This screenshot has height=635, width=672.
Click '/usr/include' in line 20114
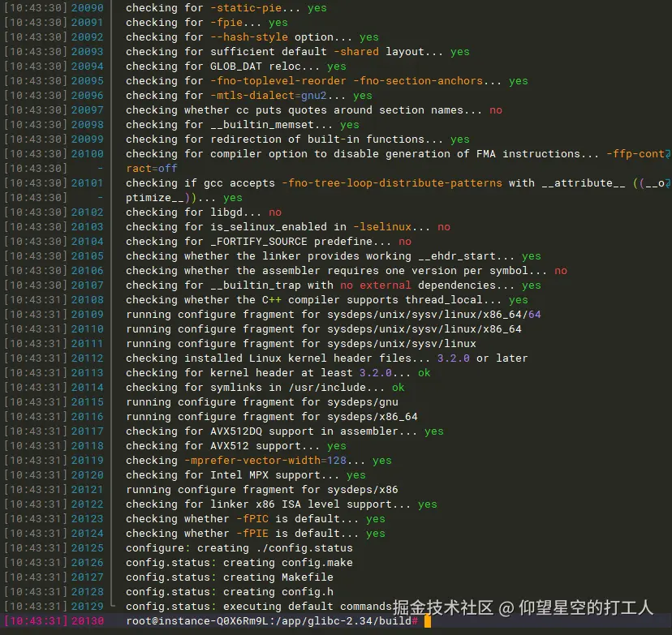tap(326, 387)
